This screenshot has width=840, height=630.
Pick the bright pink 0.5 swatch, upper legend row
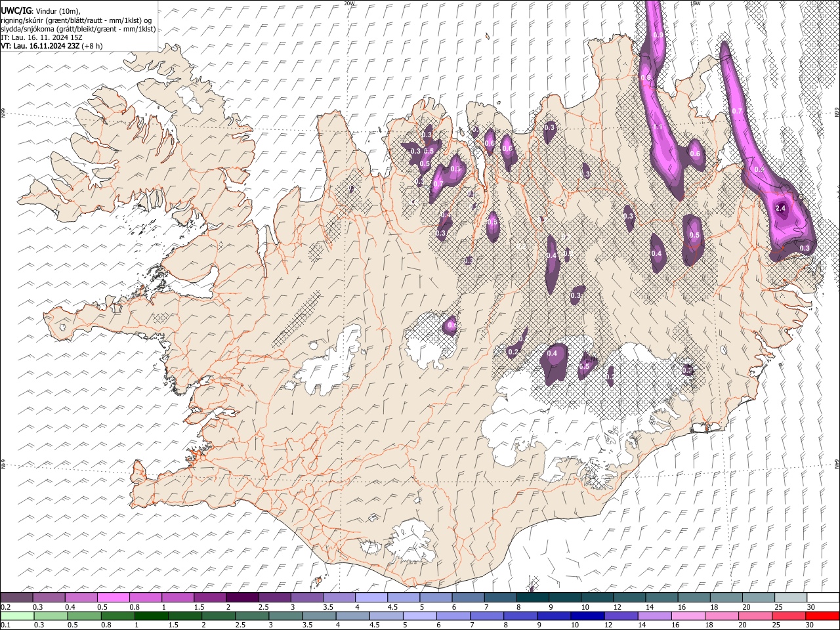pos(114,597)
